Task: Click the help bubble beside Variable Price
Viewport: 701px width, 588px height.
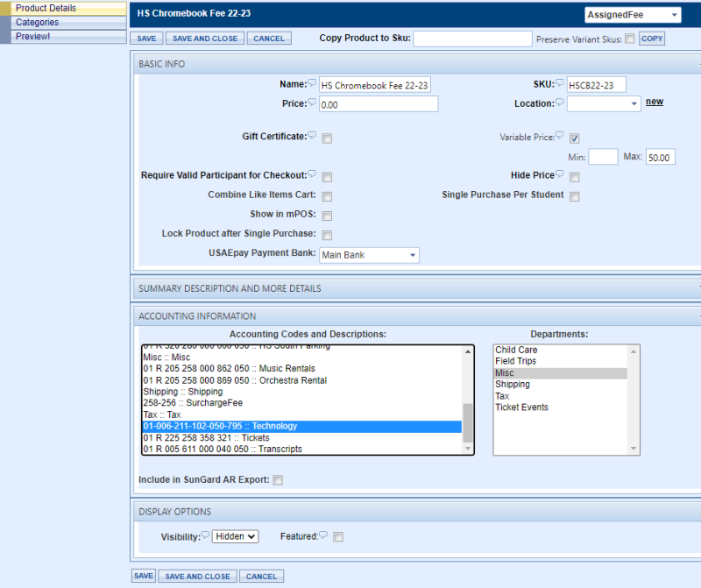Action: [x=560, y=135]
